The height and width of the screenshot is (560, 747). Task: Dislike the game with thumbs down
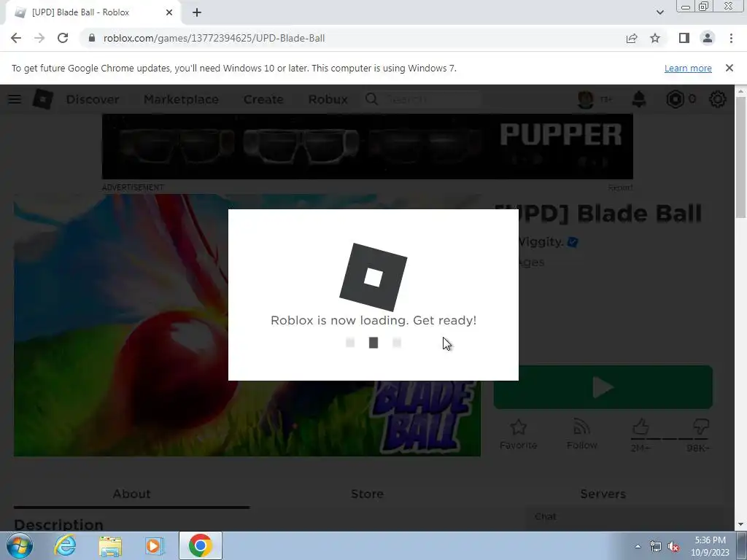700,427
